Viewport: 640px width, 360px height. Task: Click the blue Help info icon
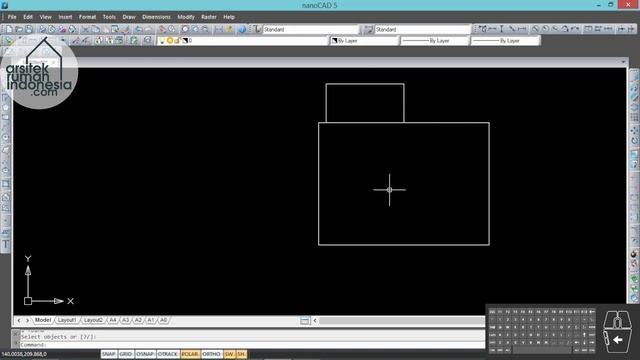(x=242, y=29)
